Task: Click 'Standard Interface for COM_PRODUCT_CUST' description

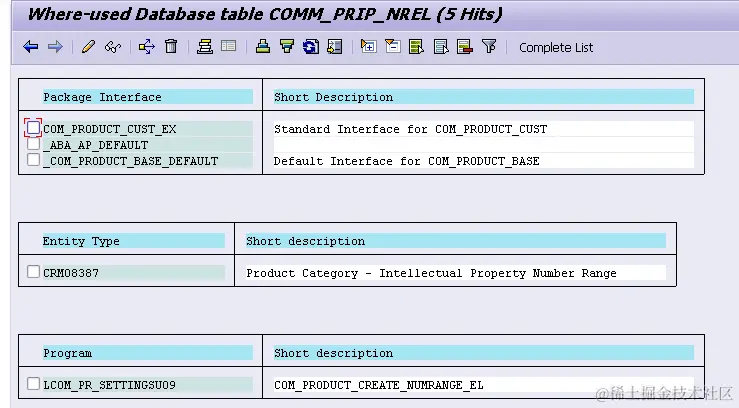Action: pyautogui.click(x=411, y=129)
